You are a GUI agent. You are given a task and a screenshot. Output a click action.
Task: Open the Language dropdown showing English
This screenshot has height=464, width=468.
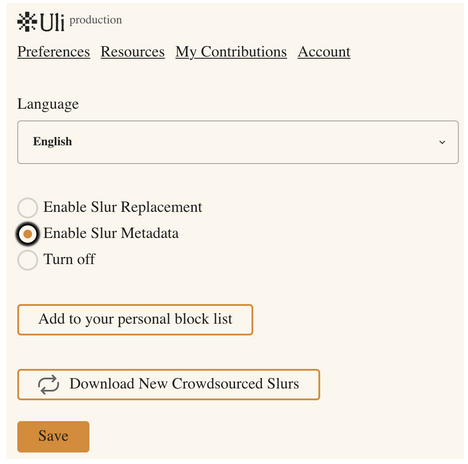pos(238,142)
